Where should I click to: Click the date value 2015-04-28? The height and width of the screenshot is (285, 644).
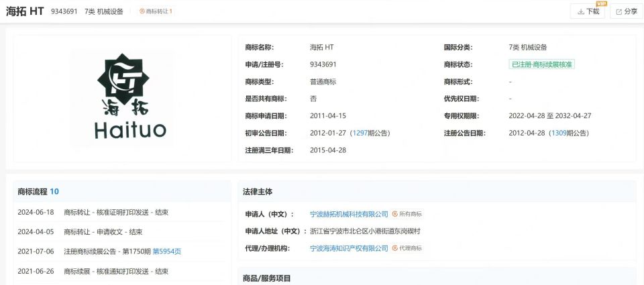click(328, 150)
